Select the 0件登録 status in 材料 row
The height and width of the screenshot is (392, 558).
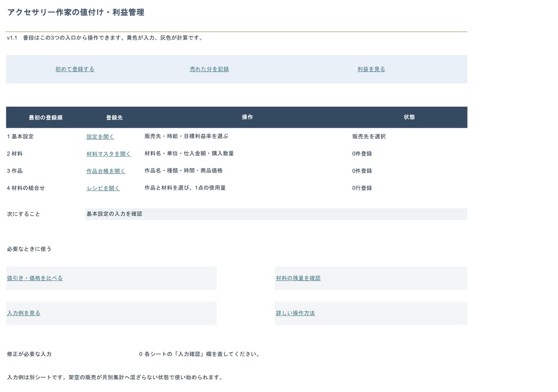pyautogui.click(x=362, y=154)
